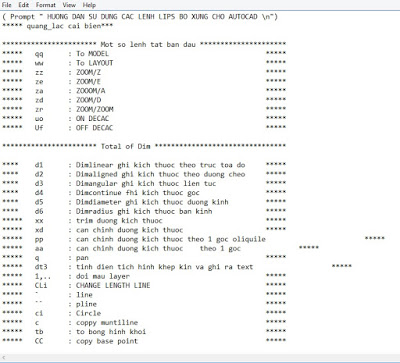Click the text 'To MODEL'
The width and height of the screenshot is (400, 363).
(92, 54)
